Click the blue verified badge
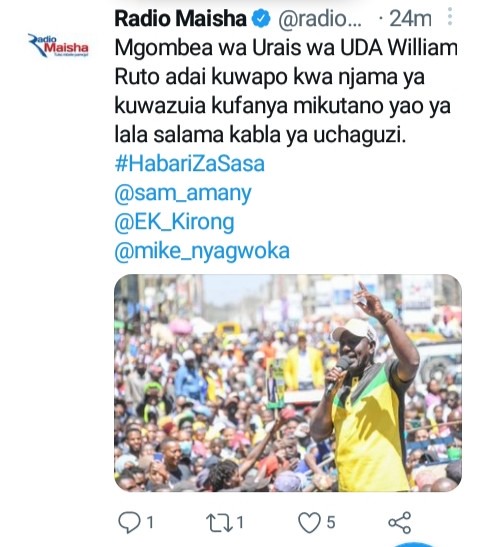The image size is (480, 547). pyautogui.click(x=261, y=18)
